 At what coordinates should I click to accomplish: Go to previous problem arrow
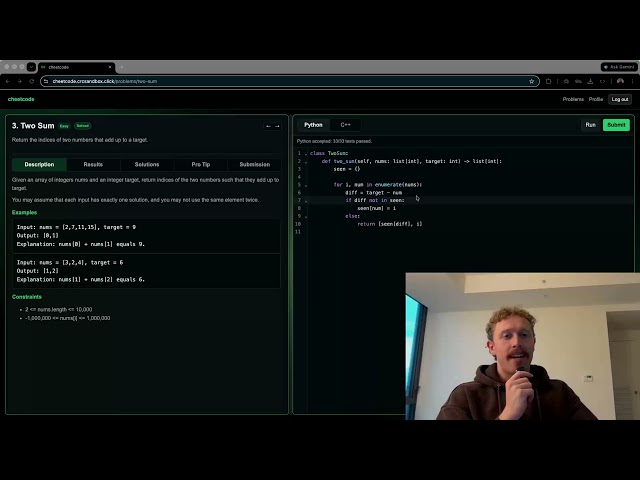click(x=268, y=126)
